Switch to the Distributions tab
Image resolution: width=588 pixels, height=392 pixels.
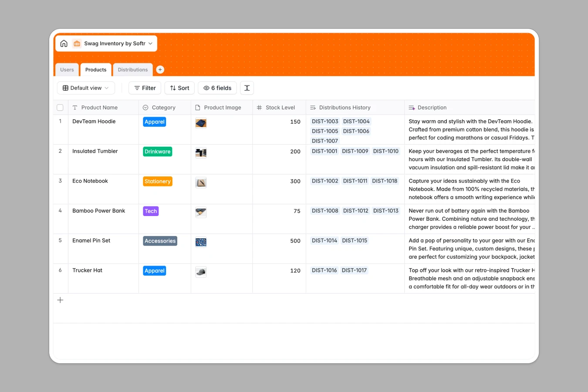coord(132,69)
